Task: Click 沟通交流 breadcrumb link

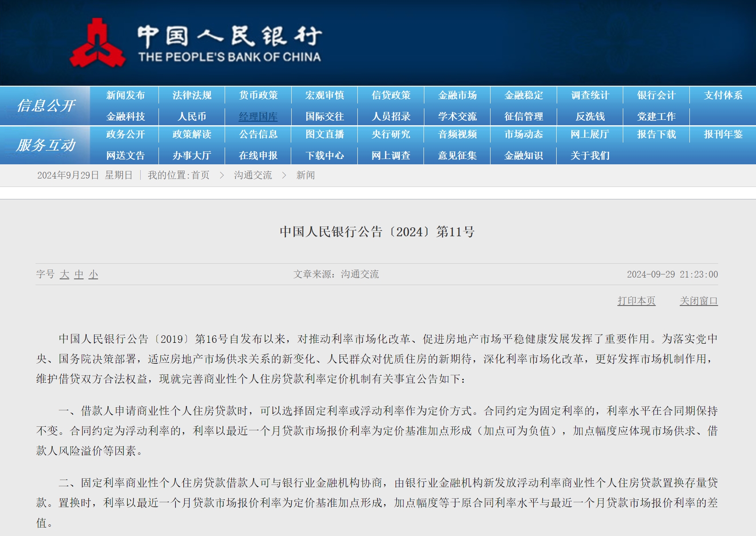Action: click(x=253, y=175)
